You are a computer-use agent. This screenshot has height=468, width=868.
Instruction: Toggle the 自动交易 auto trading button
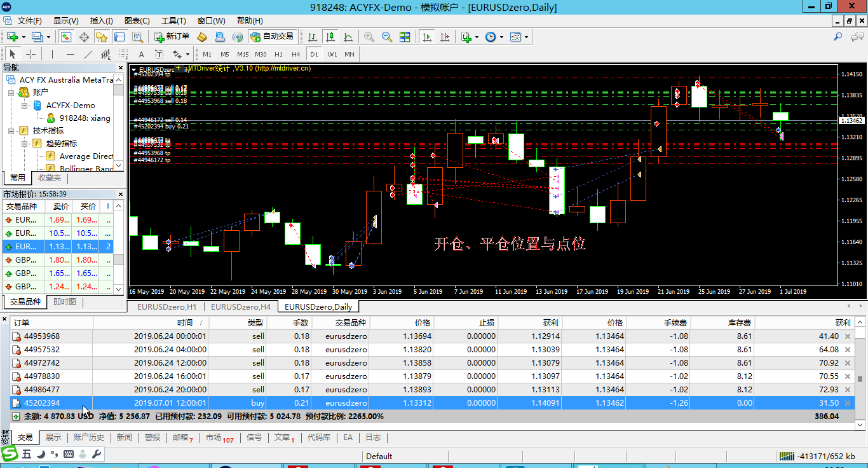272,37
